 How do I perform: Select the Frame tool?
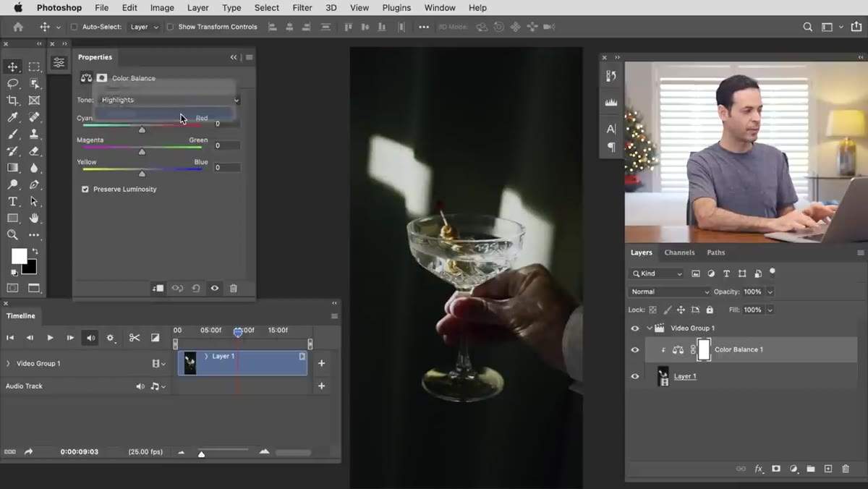[34, 101]
